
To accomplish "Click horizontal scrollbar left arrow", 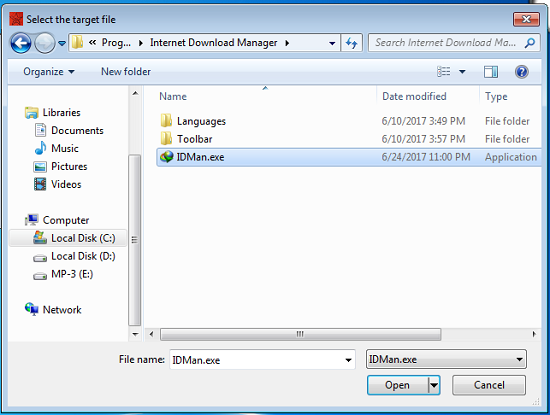I will point(152,334).
